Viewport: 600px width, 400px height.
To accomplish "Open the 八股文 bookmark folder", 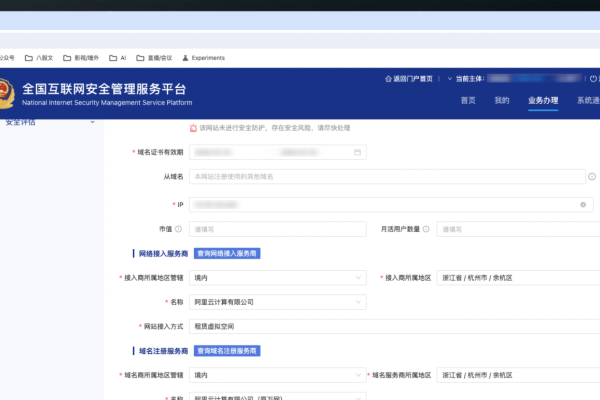I will pos(39,58).
